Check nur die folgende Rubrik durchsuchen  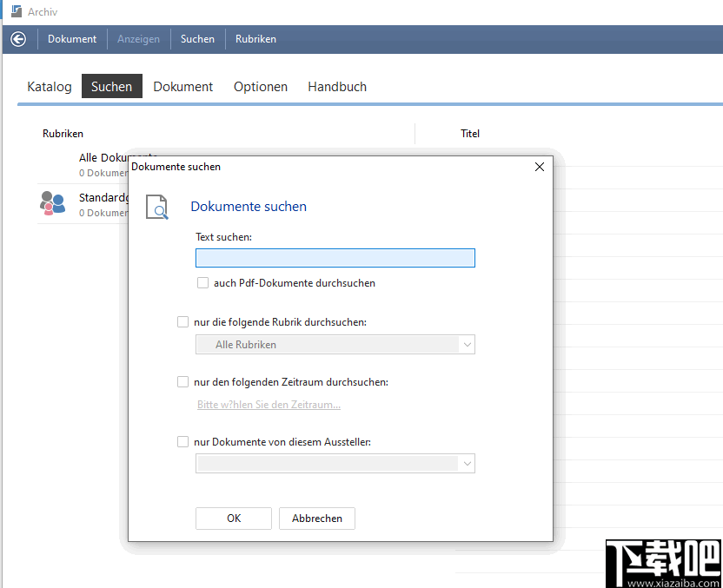point(183,321)
